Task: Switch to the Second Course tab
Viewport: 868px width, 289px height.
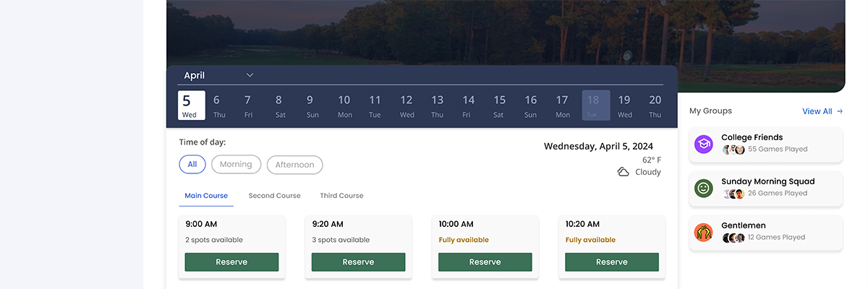Action: (x=274, y=196)
